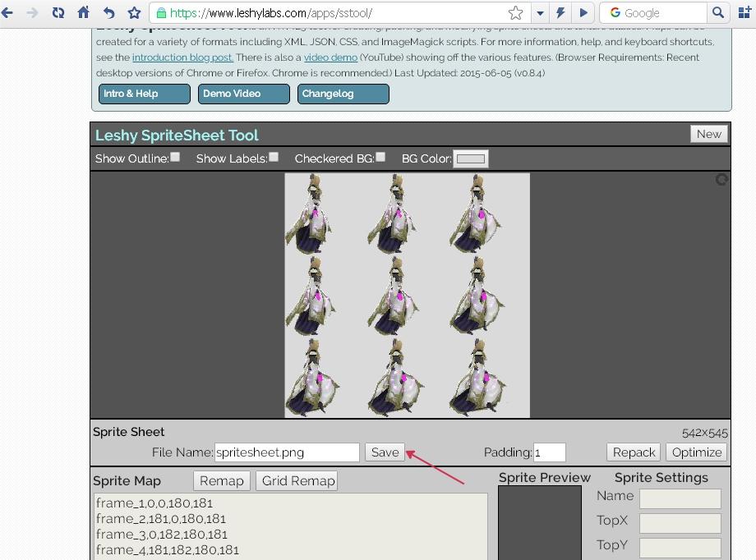Viewport: 756px width, 560px height.
Task: Go to the browser home page icon
Action: [83, 13]
